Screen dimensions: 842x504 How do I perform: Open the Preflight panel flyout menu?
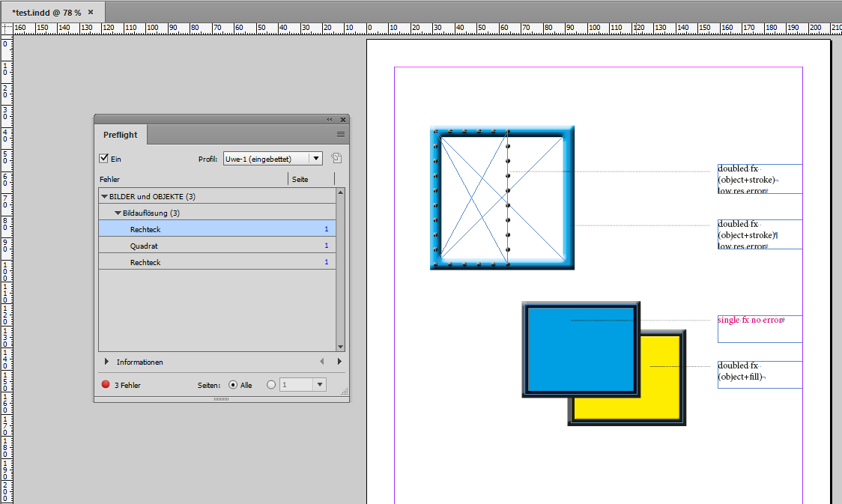point(341,134)
